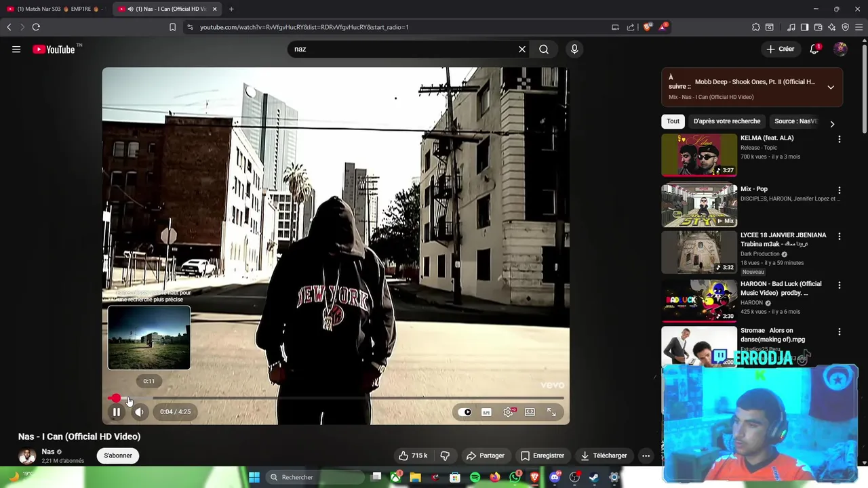Go back in browser history
Image resolution: width=868 pixels, height=488 pixels.
[9, 27]
